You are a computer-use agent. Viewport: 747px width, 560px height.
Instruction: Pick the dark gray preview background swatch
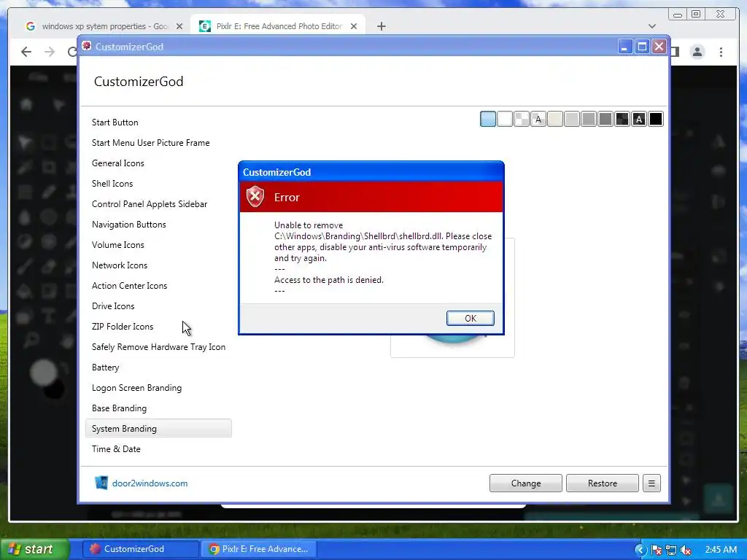605,119
